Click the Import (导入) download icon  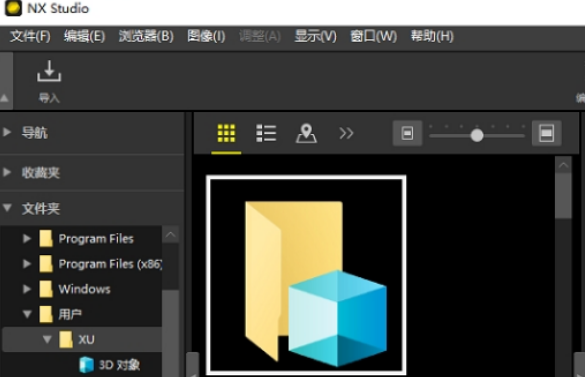tap(49, 71)
